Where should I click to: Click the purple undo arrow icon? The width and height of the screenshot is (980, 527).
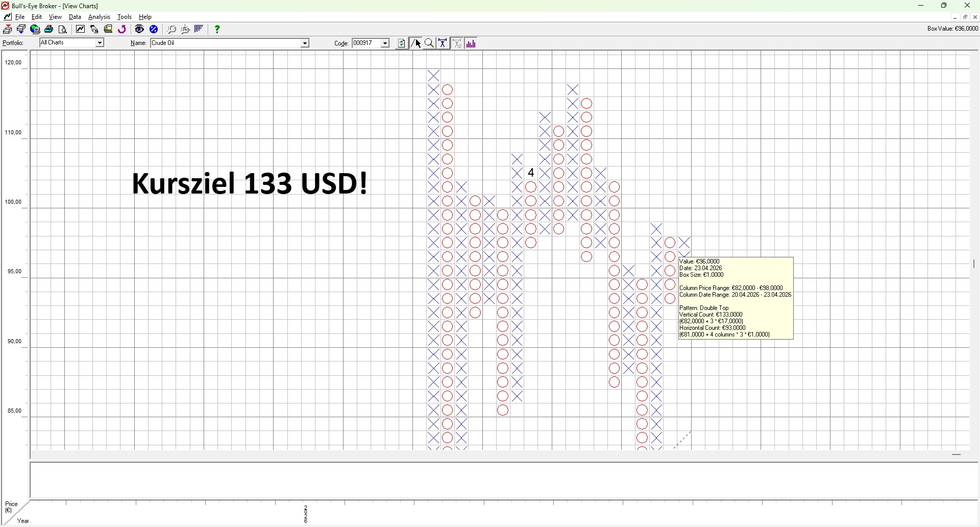[x=122, y=30]
